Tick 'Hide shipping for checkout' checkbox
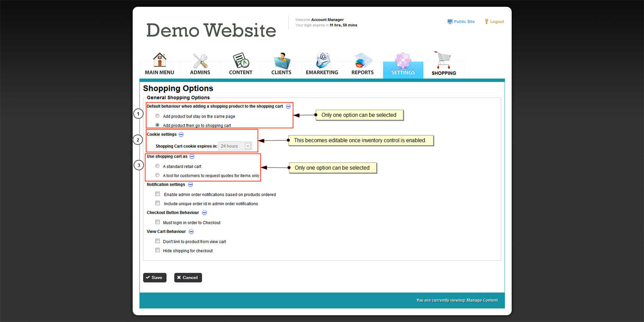 [x=158, y=250]
